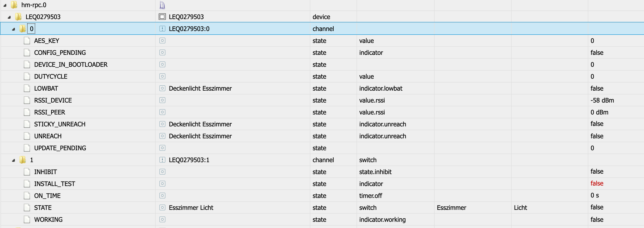Collapse channel 0 folder

point(14,29)
